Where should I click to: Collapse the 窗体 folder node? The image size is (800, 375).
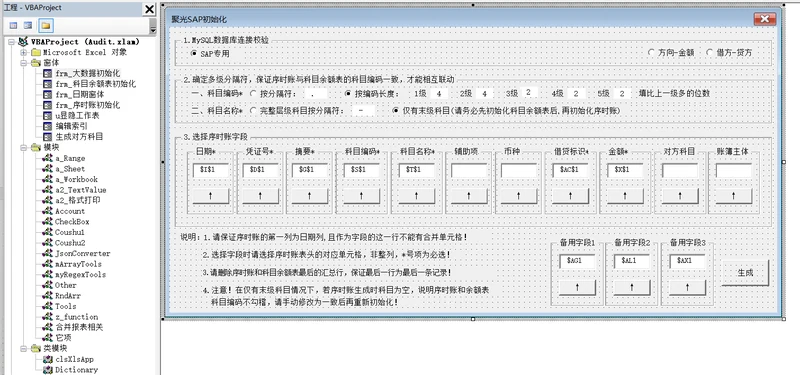(x=23, y=63)
